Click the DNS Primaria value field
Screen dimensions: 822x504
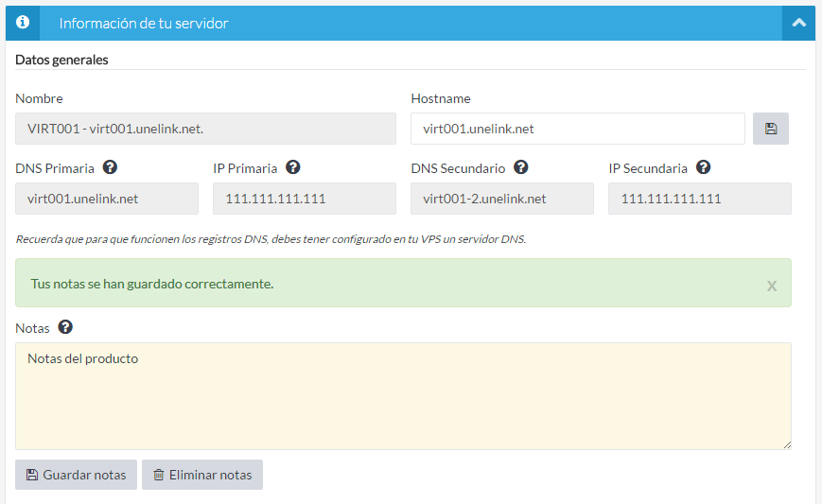click(107, 199)
